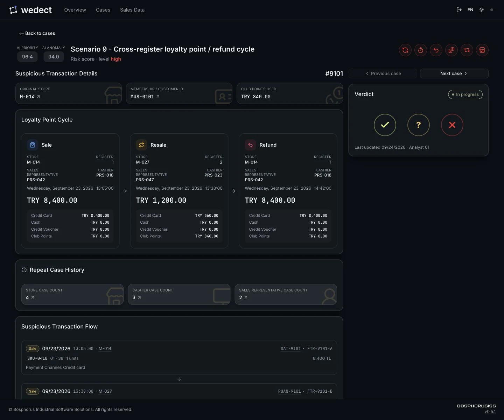Go to Previous case
This screenshot has width=504, height=420.
383,73
